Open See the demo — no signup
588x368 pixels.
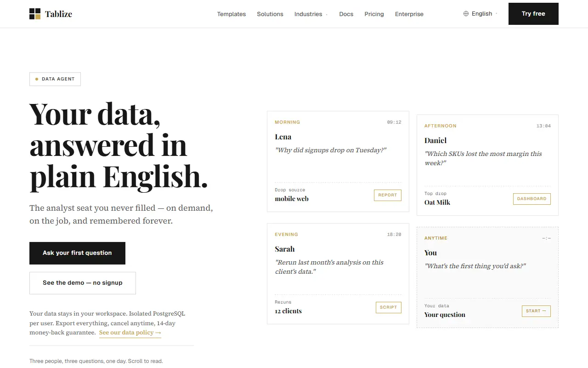click(x=83, y=283)
